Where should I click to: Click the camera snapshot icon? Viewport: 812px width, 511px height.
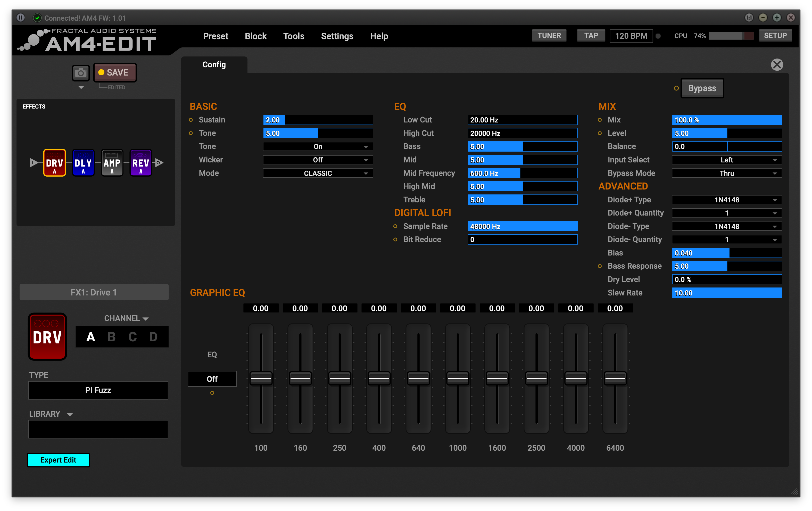81,73
